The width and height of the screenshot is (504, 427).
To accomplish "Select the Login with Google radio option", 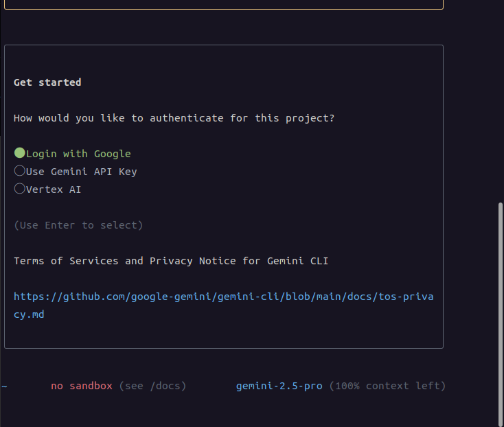I will point(73,154).
